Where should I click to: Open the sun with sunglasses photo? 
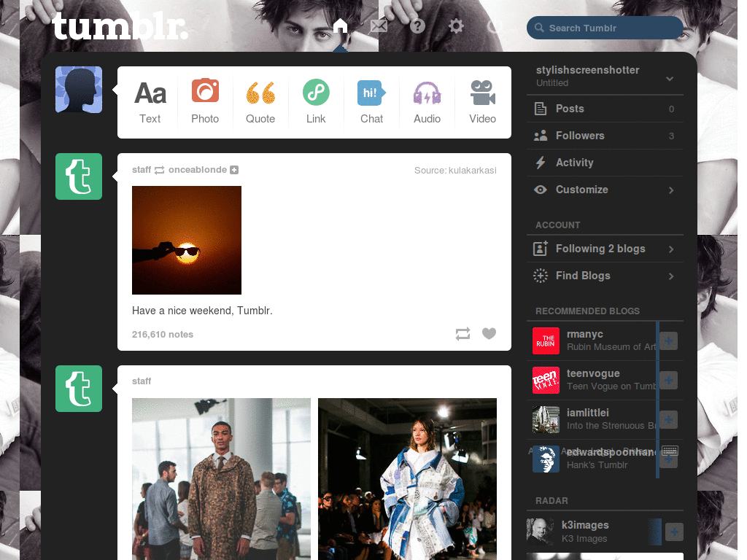click(x=187, y=240)
